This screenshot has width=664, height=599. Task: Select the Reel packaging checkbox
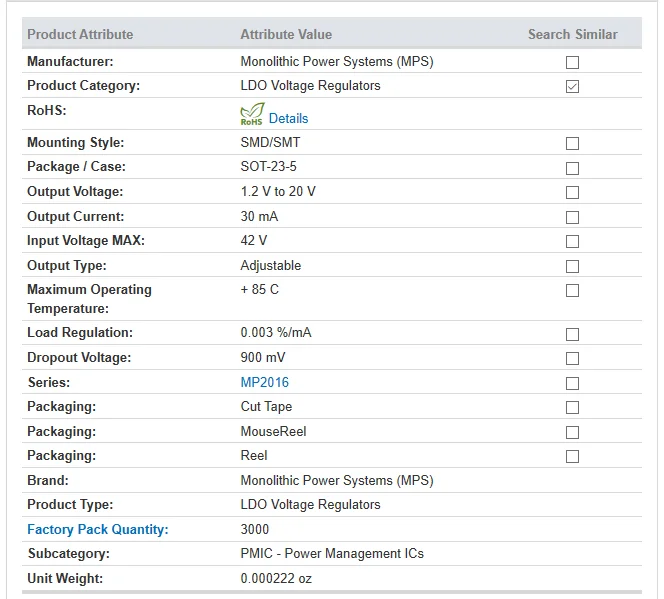(x=572, y=456)
